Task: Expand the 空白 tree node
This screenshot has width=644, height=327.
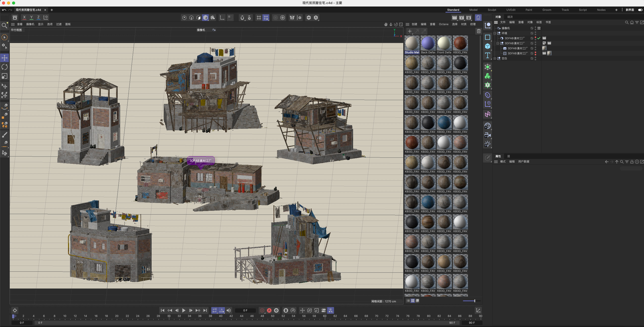Action: [495, 58]
